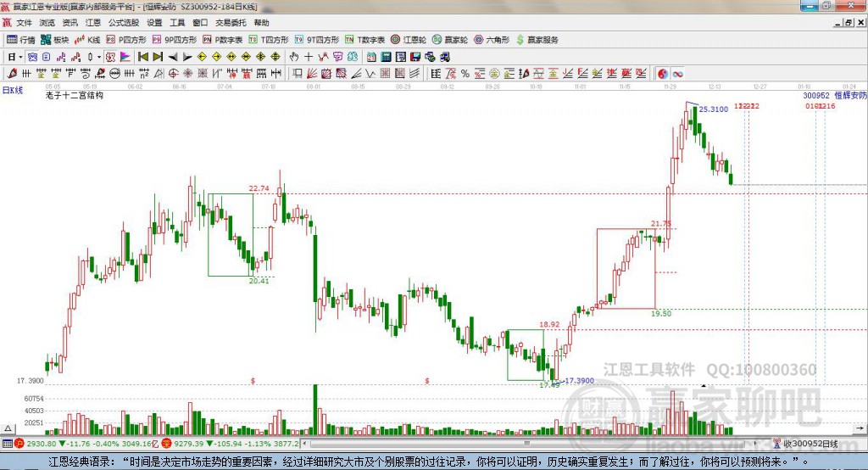The image size is (868, 470).
Task: Click the red pencil drawing icon
Action: 12,74
